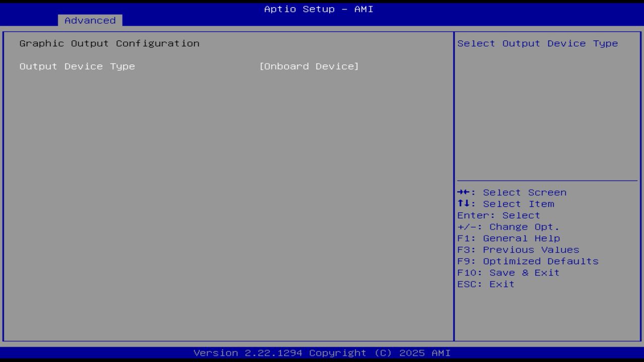Click the F10: Save & Exit option
This screenshot has height=362, width=644.
pos(509,272)
